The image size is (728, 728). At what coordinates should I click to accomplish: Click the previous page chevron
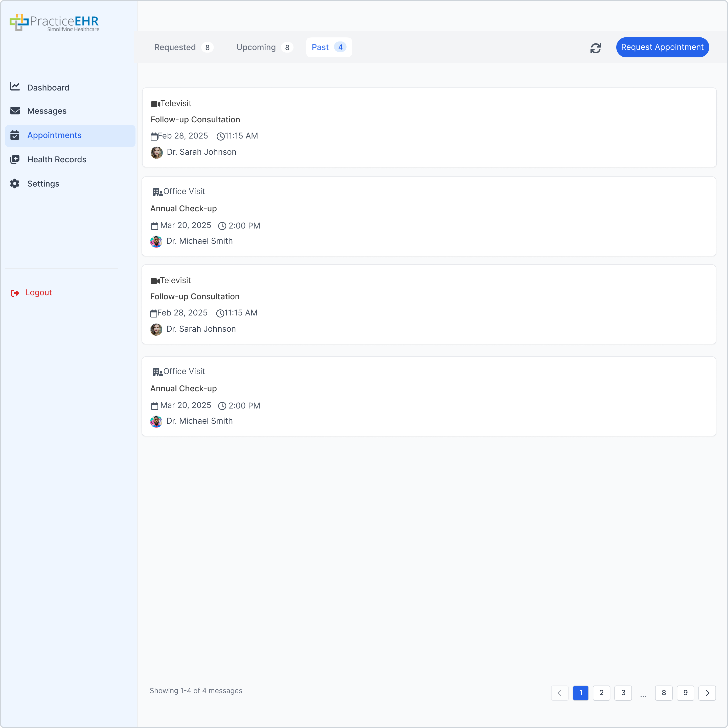pyautogui.click(x=560, y=693)
